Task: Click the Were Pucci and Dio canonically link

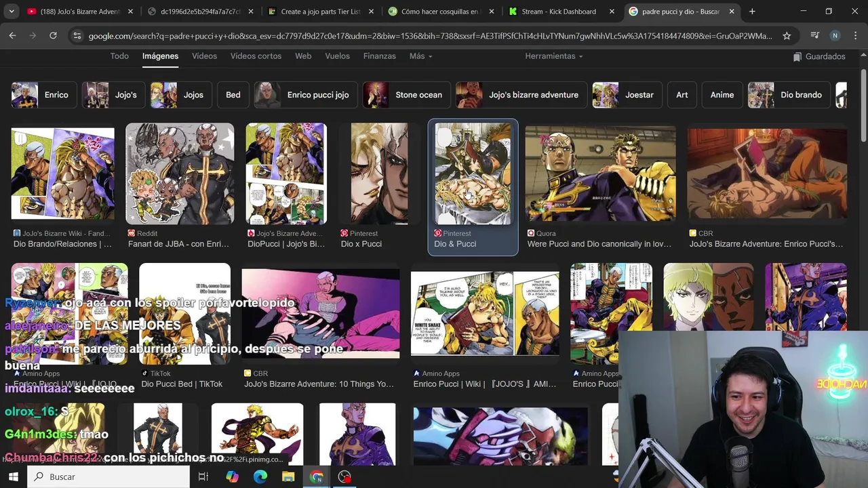Action: pyautogui.click(x=599, y=244)
